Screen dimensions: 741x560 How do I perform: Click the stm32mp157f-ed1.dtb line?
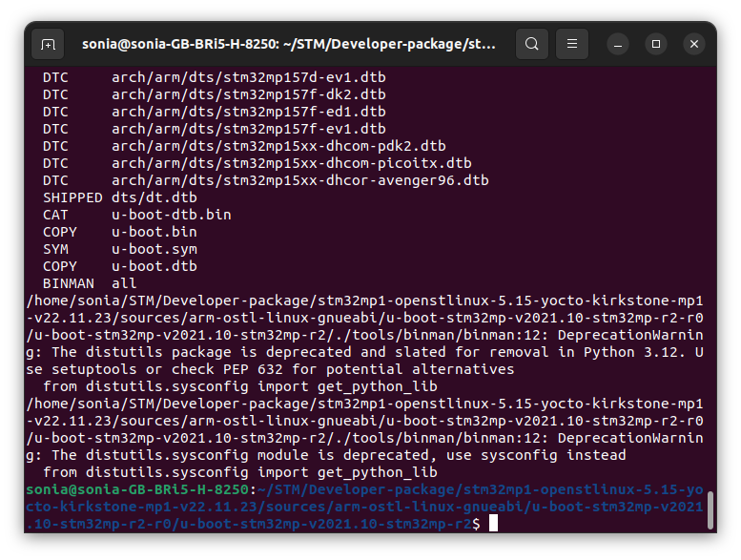[x=214, y=112]
